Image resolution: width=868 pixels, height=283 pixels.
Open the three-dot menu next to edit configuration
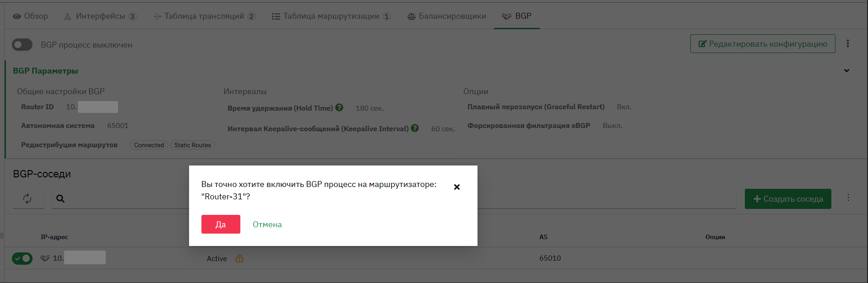point(848,43)
